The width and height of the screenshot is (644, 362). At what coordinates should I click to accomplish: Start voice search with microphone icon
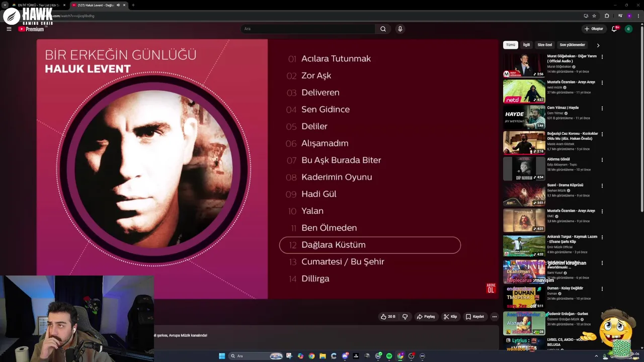[x=400, y=29]
